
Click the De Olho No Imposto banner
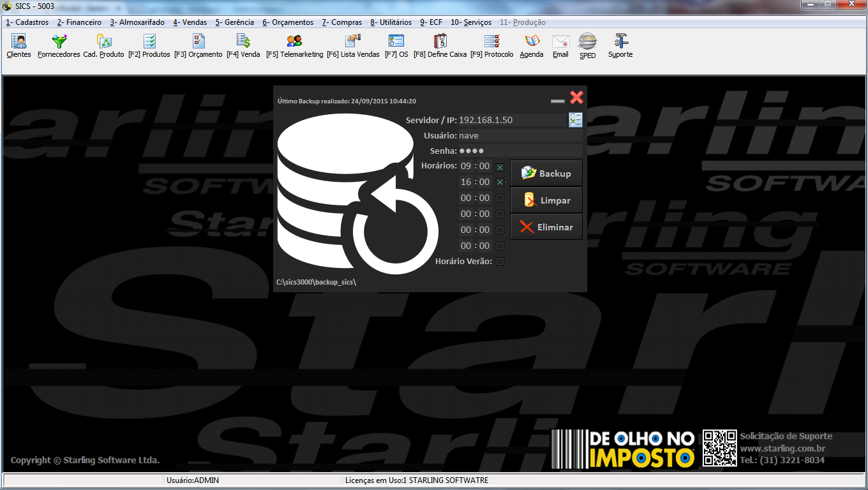(x=624, y=448)
